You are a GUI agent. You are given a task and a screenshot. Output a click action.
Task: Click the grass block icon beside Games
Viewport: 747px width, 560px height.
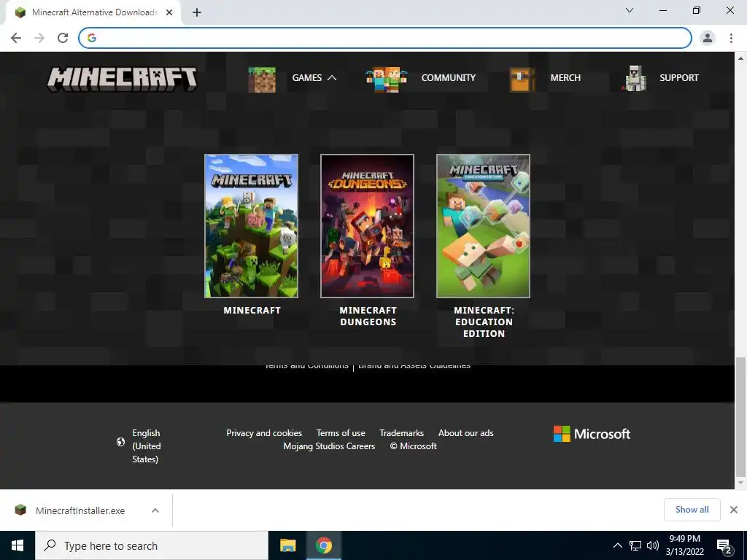coord(262,79)
